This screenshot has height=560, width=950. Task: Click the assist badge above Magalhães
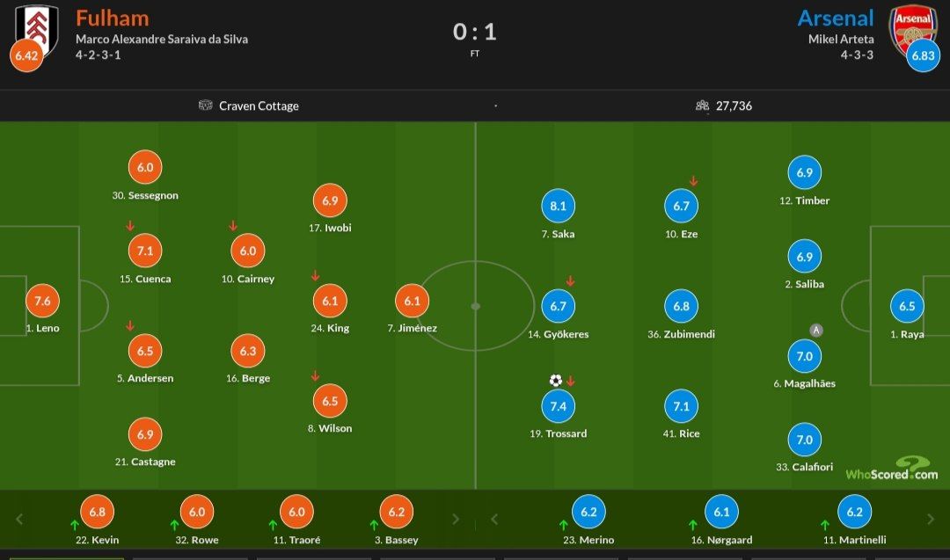(x=816, y=331)
